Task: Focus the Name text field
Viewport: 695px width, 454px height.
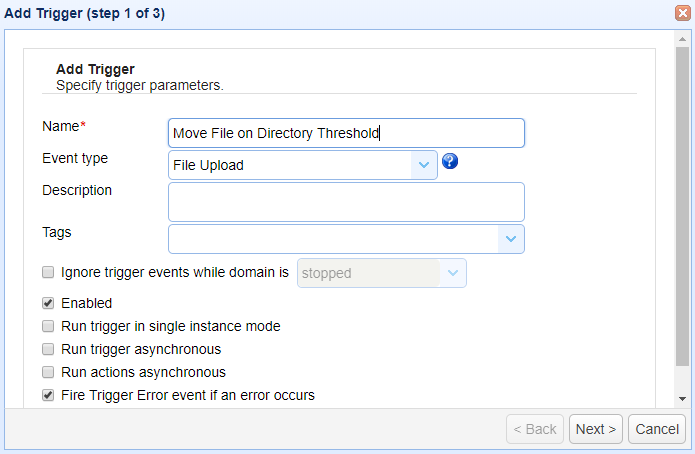Action: coord(346,133)
